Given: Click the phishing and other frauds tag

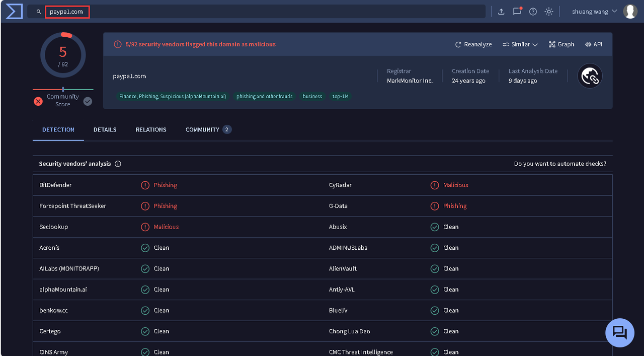Looking at the screenshot, I should pyautogui.click(x=264, y=96).
